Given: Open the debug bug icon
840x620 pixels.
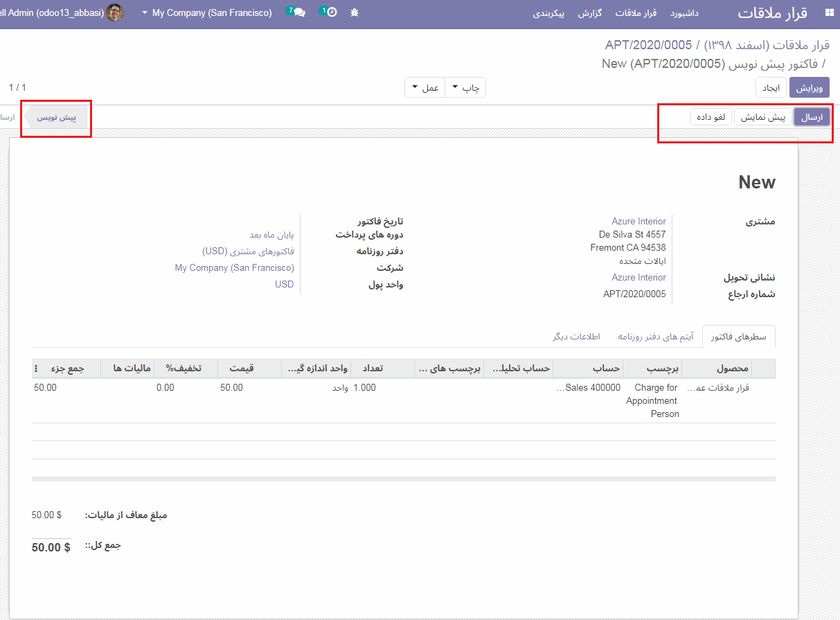Looking at the screenshot, I should (355, 12).
